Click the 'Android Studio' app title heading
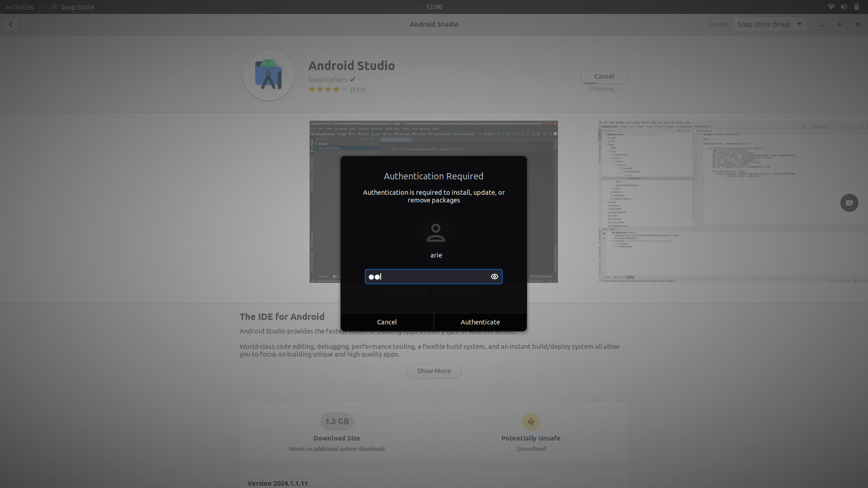Screen dimensions: 868x488 tap(352, 66)
